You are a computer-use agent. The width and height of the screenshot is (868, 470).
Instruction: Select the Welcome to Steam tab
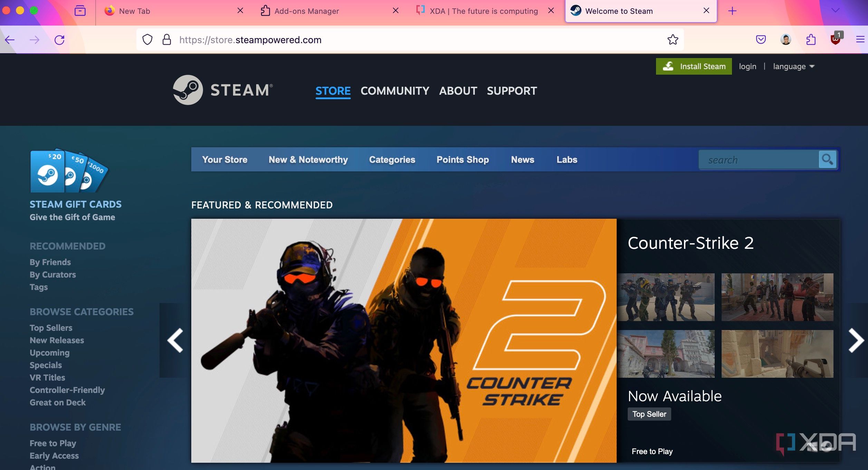[641, 11]
